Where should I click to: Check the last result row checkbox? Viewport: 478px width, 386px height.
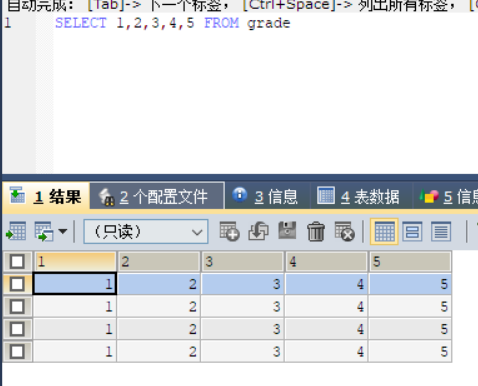(17, 352)
